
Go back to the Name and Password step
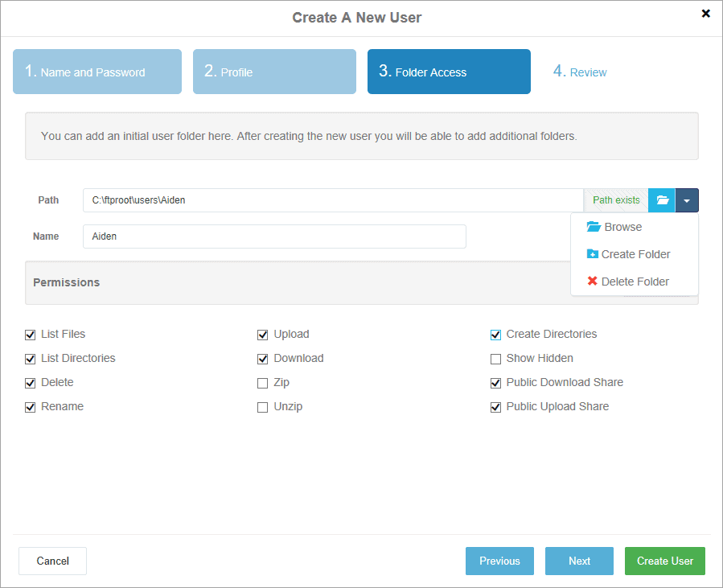(97, 72)
